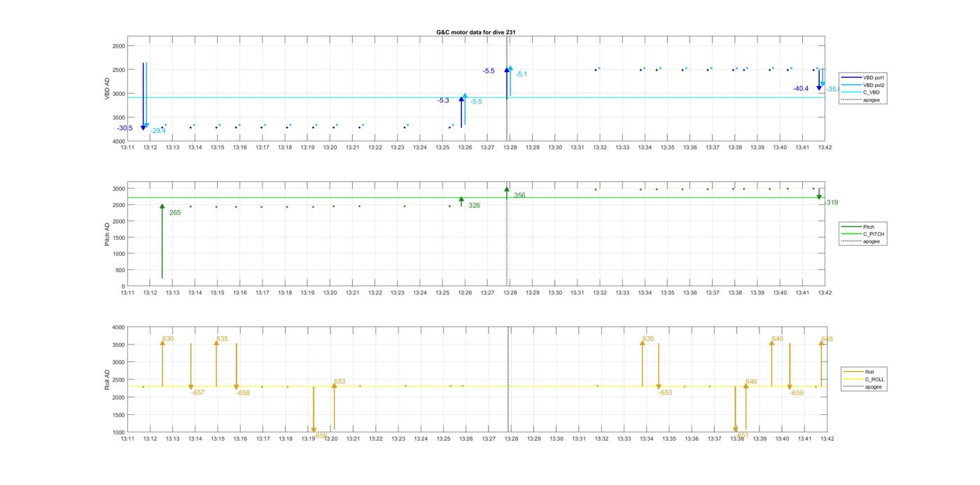Image resolution: width=980 pixels, height=485 pixels.
Task: Click the "-319" pitch data label
Action: pos(831,203)
